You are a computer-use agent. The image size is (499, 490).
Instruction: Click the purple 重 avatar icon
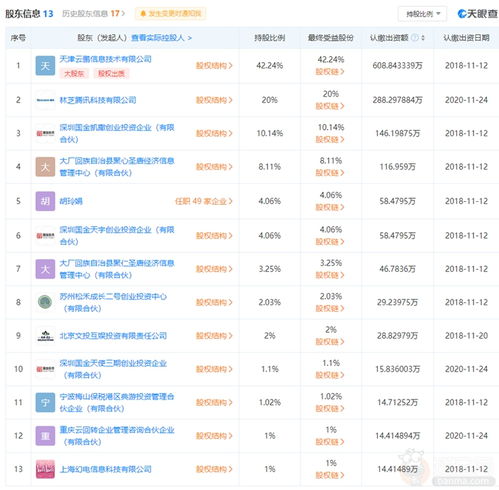(45, 436)
